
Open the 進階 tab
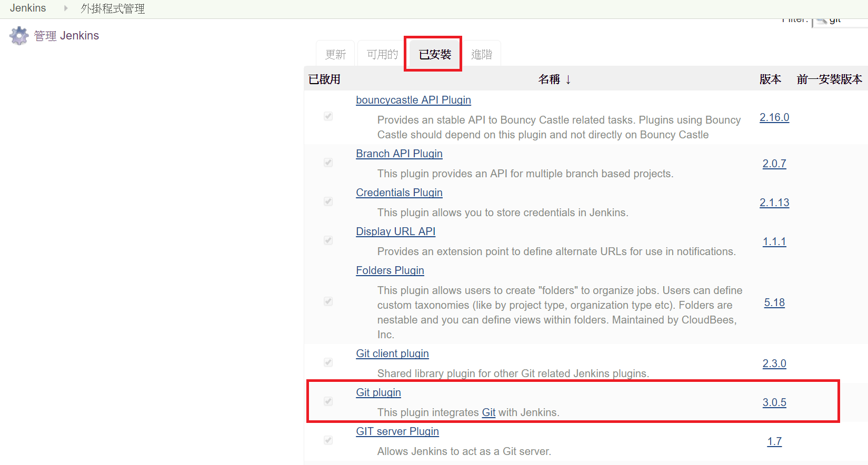point(482,54)
